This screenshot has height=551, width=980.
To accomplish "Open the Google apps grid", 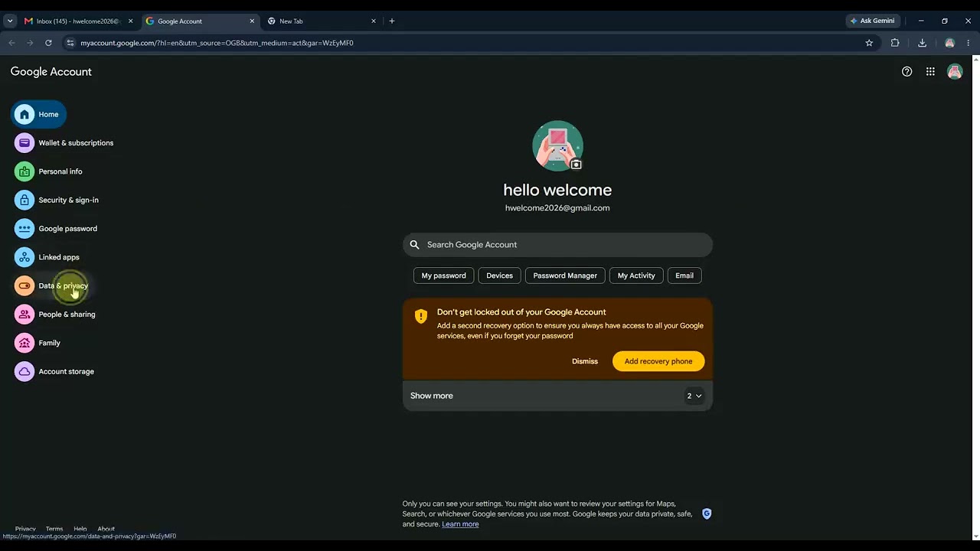I will [x=930, y=72].
